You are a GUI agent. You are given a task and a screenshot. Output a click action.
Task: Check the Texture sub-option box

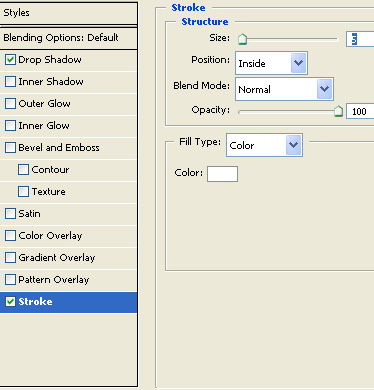(x=23, y=192)
